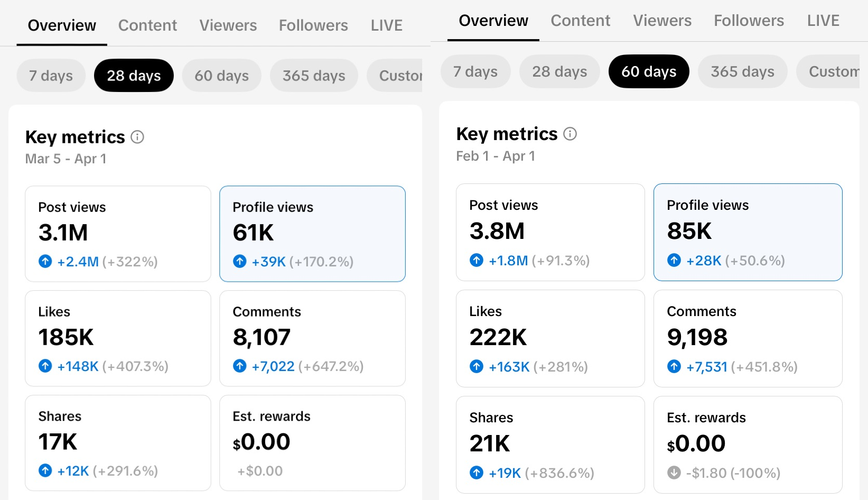Image resolution: width=868 pixels, height=500 pixels.
Task: Select the 28 days pill in right panel
Action: pos(559,71)
